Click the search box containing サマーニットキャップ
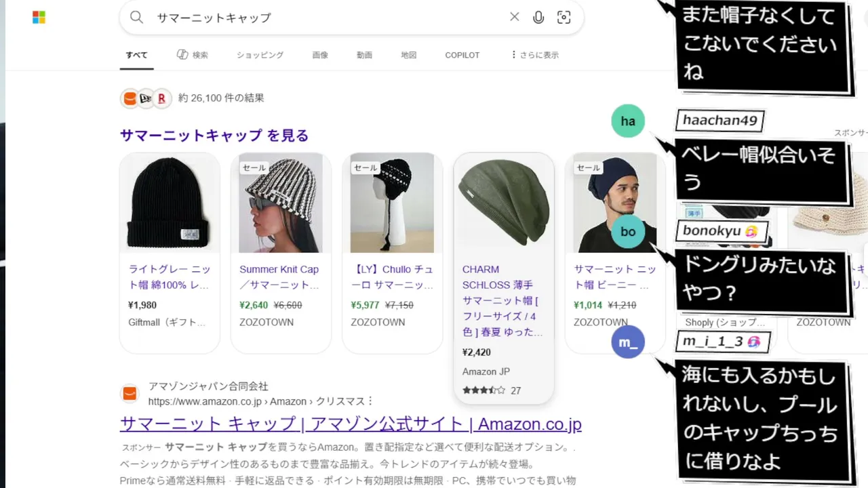Image resolution: width=868 pixels, height=488 pixels. click(351, 18)
